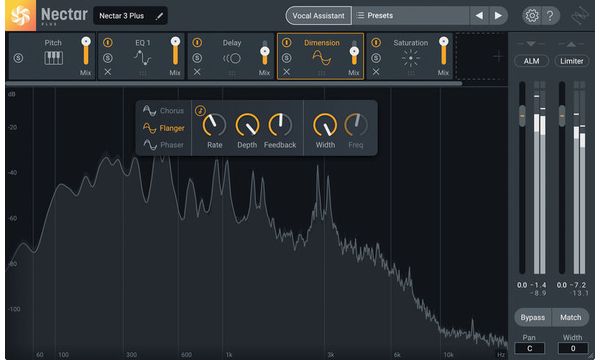
Task: Select the EQ 1 module curve icon
Action: click(142, 58)
